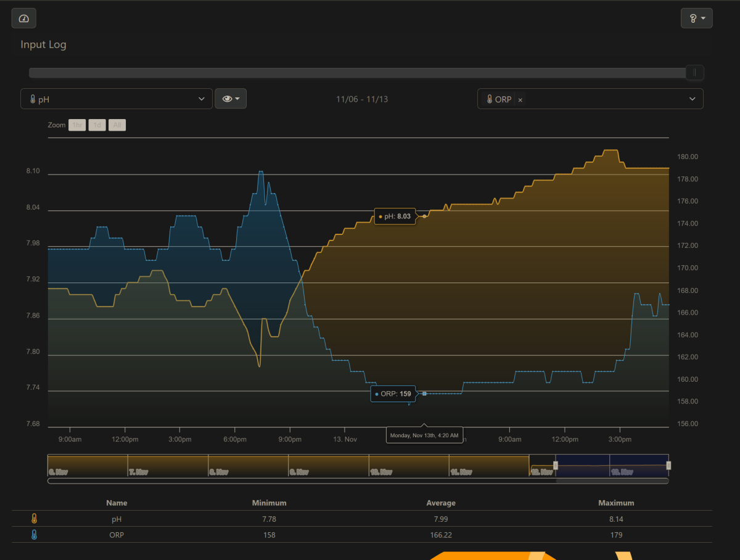
Task: Click the top date range slider track
Action: pos(358,73)
